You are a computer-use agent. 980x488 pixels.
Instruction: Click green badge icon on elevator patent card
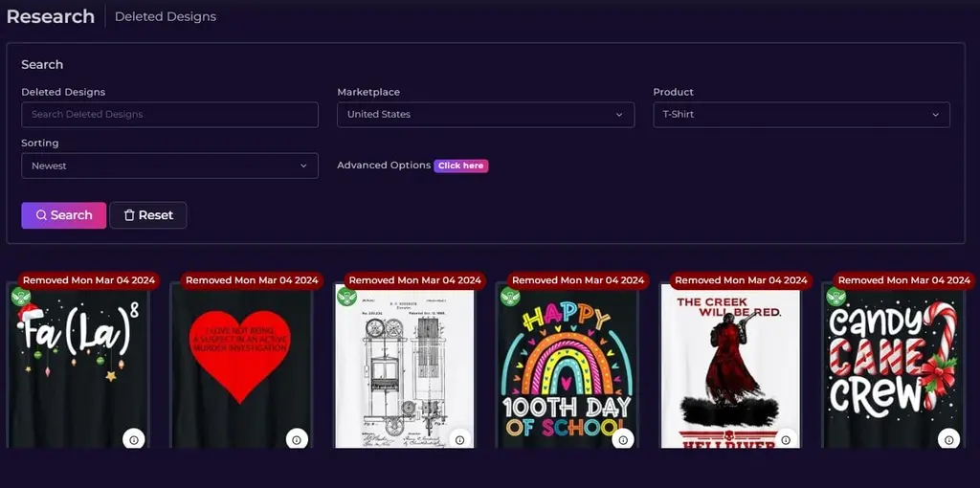(x=346, y=297)
